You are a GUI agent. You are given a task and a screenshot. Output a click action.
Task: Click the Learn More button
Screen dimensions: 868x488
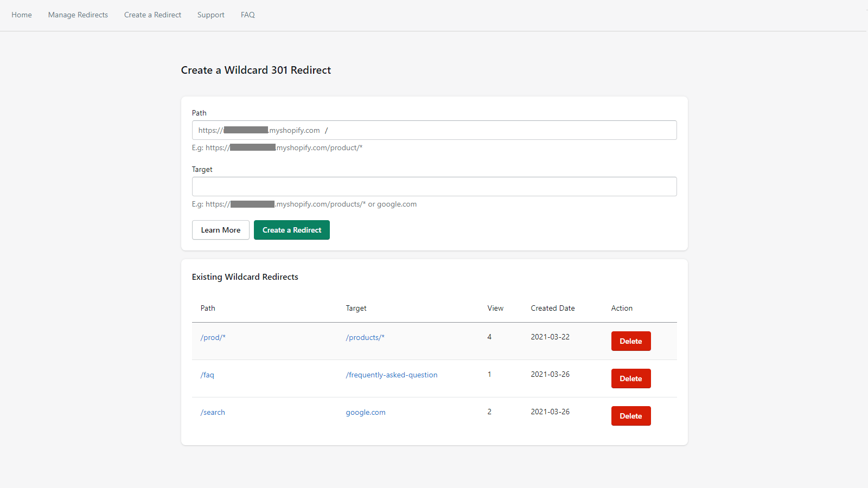coord(220,230)
